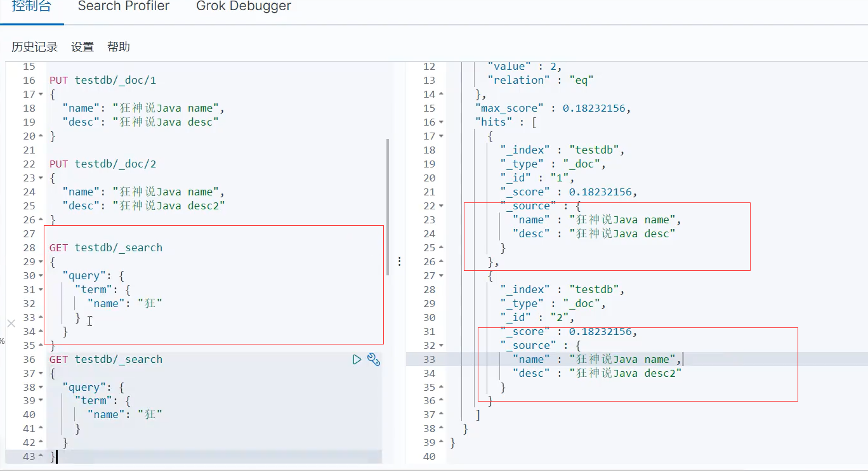The image size is (868, 472).
Task: Click "name": "狂" at editor line 32
Action: pyautogui.click(x=125, y=304)
